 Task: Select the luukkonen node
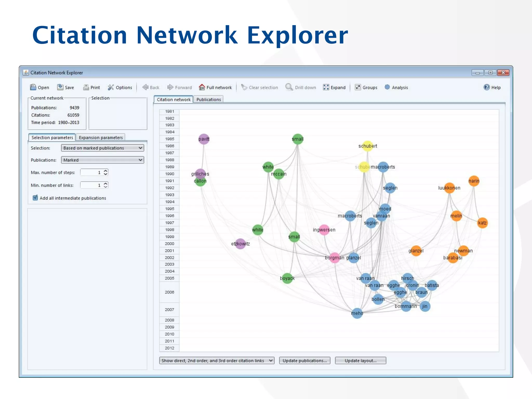[449, 188]
